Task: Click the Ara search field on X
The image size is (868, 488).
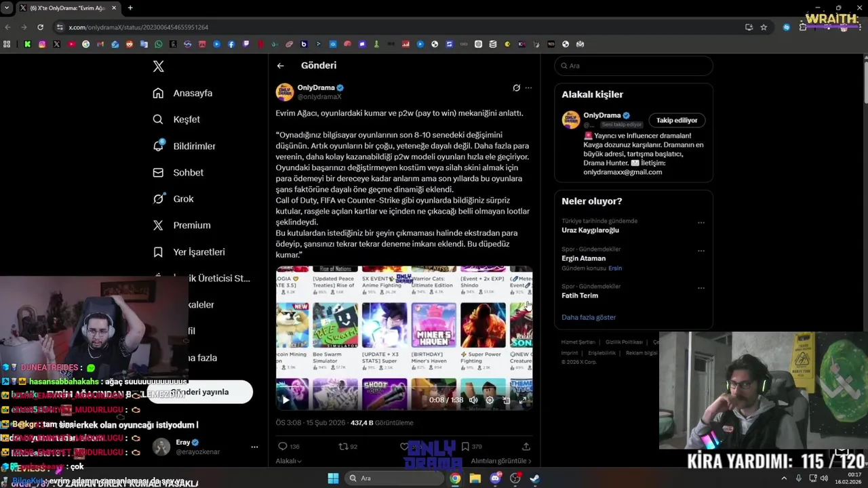Action: (x=633, y=66)
